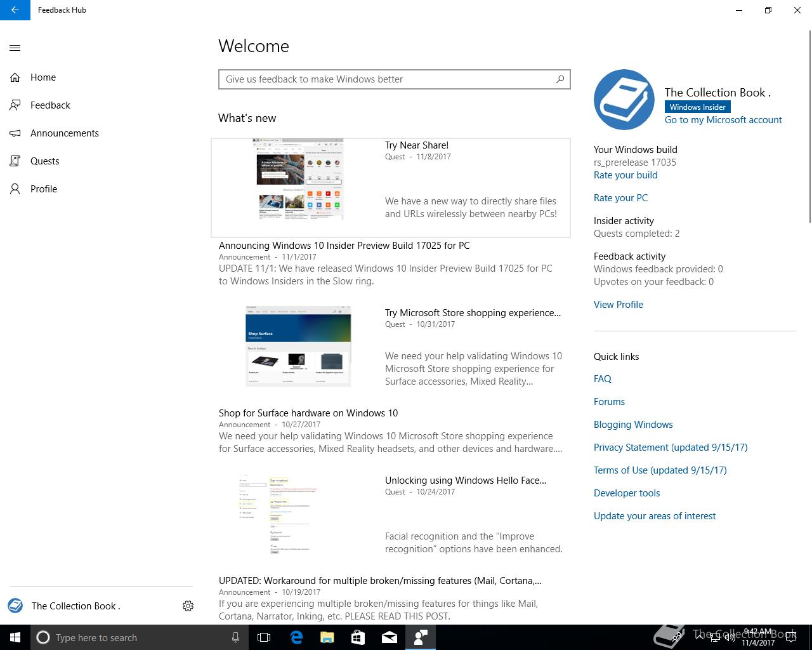This screenshot has height=650, width=812.
Task: Open File Explorer from taskbar
Action: point(327,637)
